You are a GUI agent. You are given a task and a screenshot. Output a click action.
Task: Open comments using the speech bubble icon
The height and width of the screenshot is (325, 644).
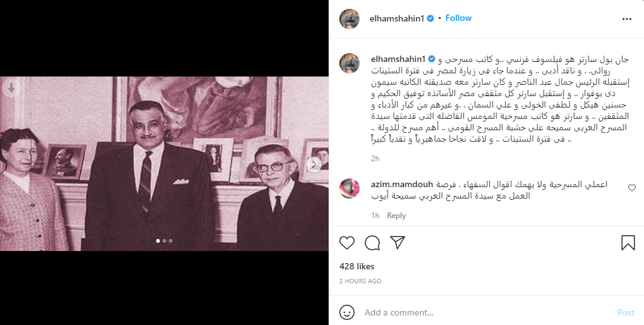click(x=372, y=243)
